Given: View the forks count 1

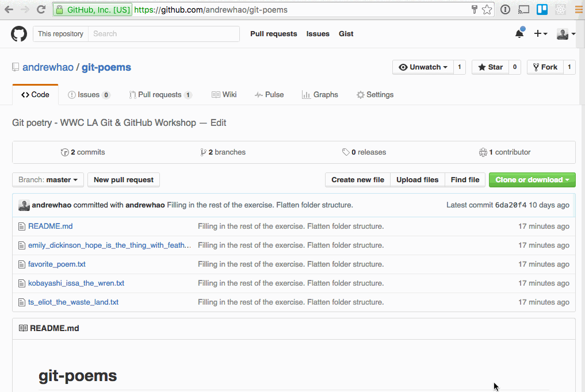Looking at the screenshot, I should click(x=569, y=67).
